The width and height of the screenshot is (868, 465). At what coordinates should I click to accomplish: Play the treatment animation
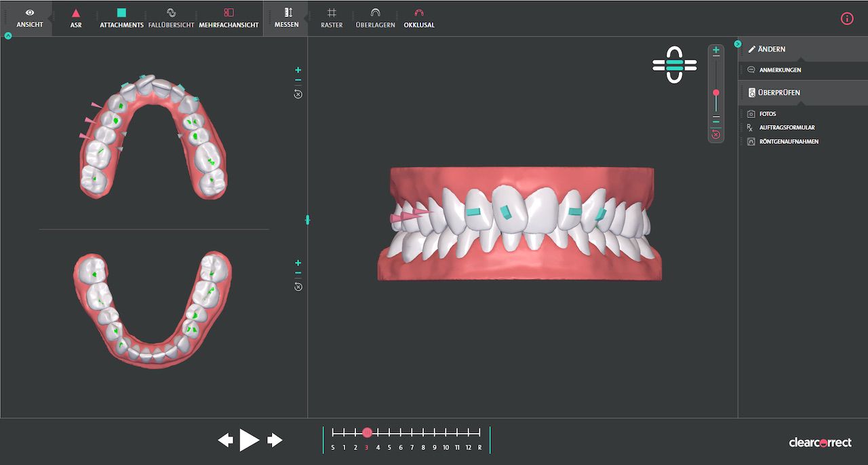(250, 440)
